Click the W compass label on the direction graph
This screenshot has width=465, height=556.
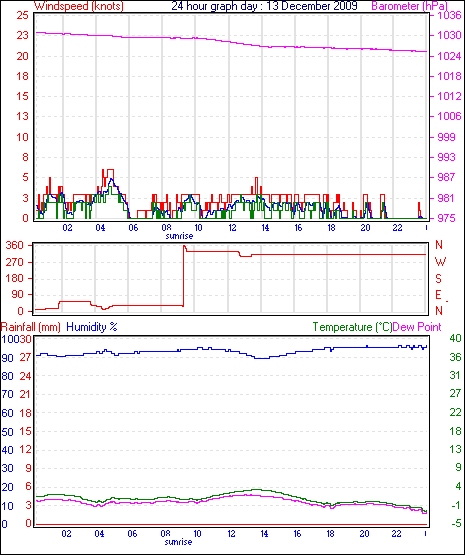(440, 262)
